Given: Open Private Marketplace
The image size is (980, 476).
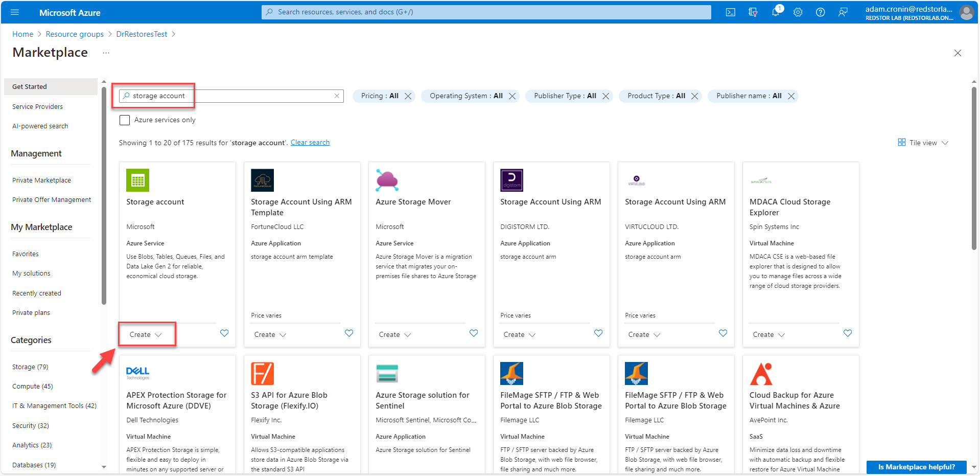Looking at the screenshot, I should (42, 180).
